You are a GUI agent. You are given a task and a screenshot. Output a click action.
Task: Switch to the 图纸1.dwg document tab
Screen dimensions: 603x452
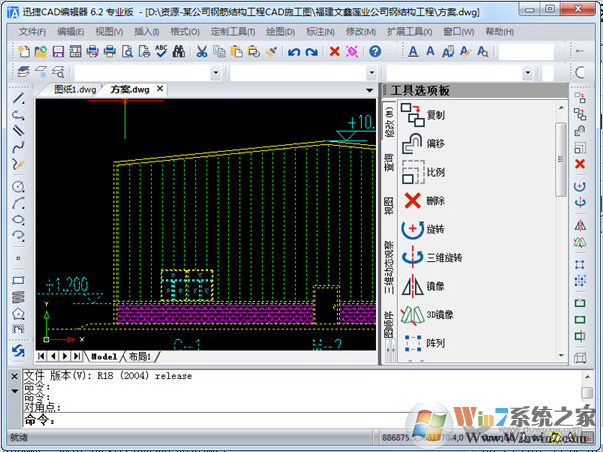coord(74,89)
